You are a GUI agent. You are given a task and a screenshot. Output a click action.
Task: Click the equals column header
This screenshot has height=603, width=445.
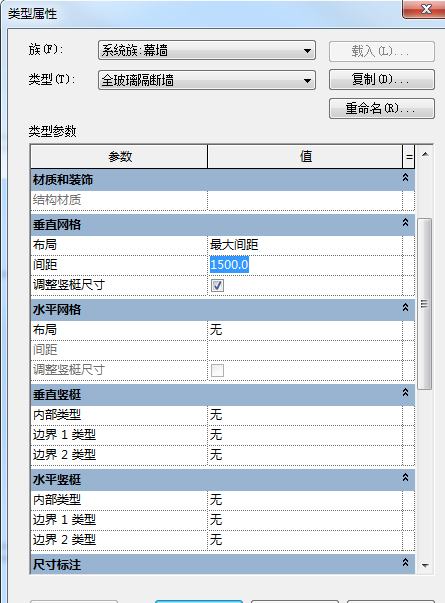coord(409,157)
